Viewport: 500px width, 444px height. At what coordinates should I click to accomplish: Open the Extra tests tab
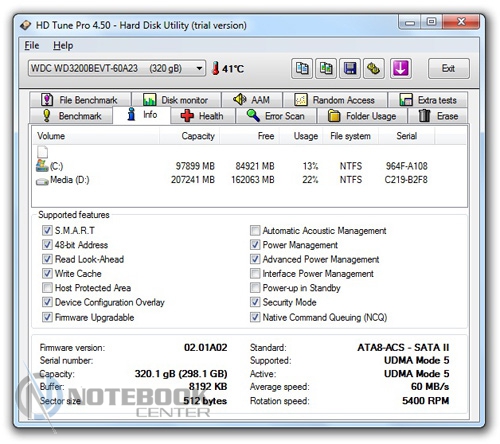click(x=428, y=100)
